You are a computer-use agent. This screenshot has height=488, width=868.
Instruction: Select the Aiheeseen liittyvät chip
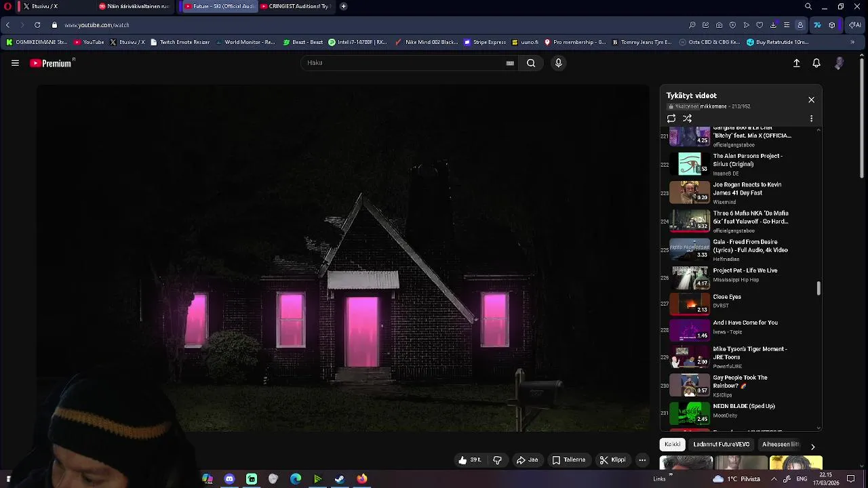781,445
